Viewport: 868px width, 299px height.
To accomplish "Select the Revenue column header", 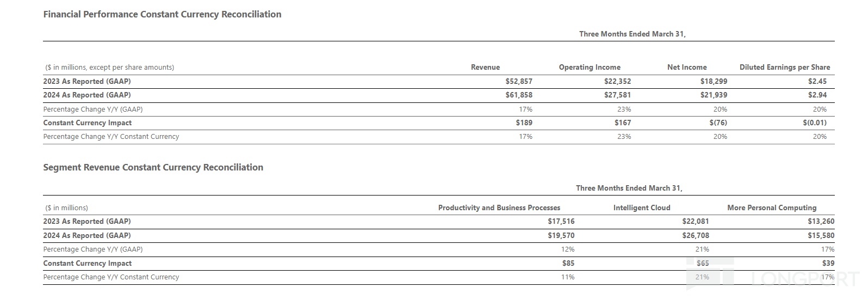I will click(x=485, y=67).
